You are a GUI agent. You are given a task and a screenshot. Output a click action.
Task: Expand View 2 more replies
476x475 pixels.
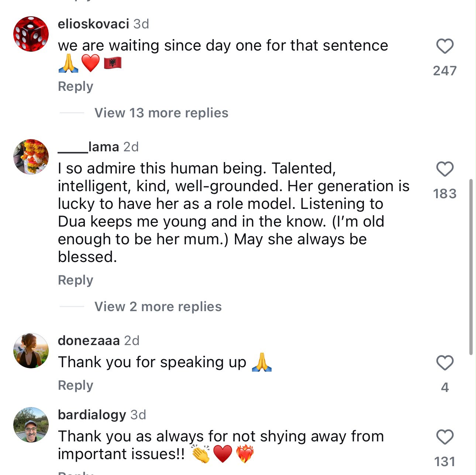pos(158,307)
